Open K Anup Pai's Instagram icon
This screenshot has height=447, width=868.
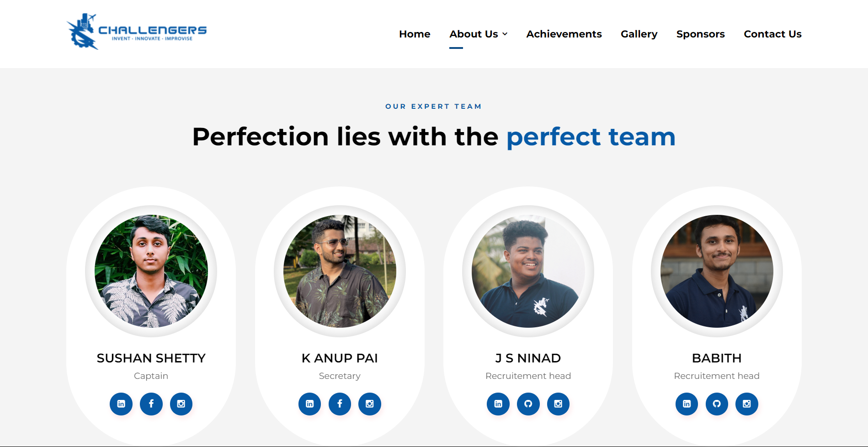click(x=370, y=404)
